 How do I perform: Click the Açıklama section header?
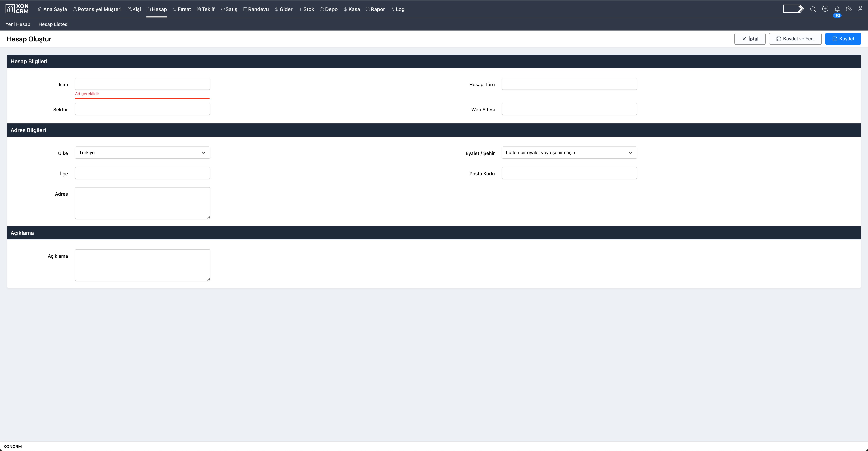tap(434, 233)
